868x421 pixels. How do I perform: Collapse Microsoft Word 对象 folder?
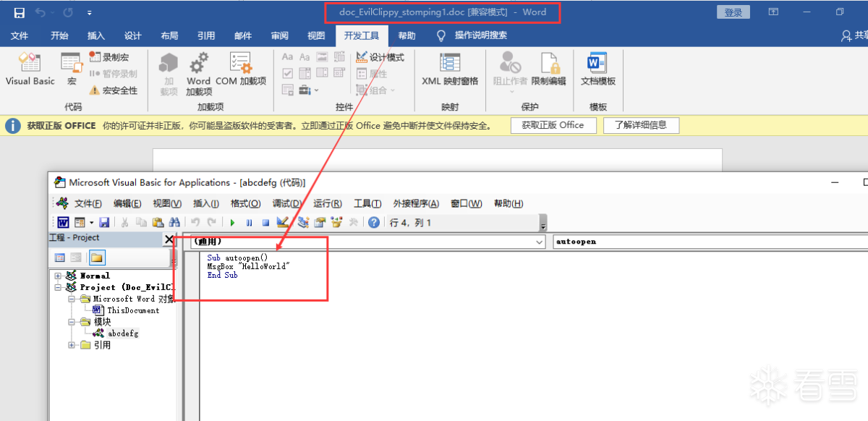tap(72, 299)
